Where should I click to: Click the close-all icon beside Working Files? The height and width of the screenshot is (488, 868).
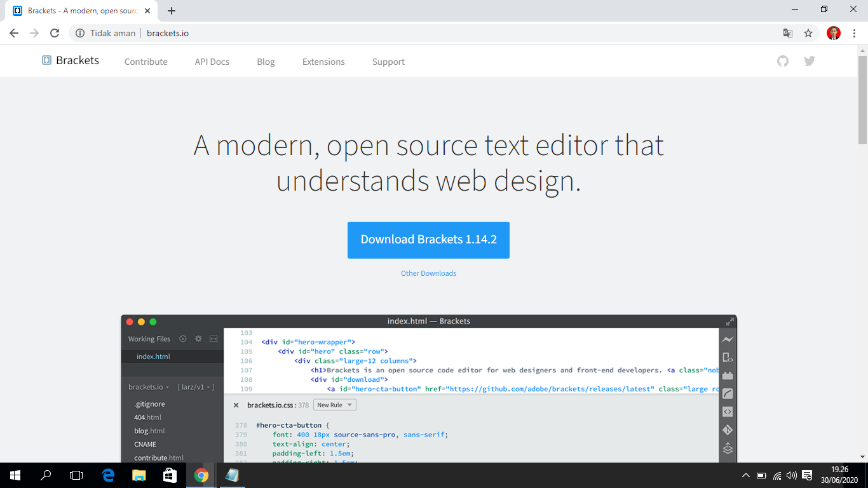point(183,339)
